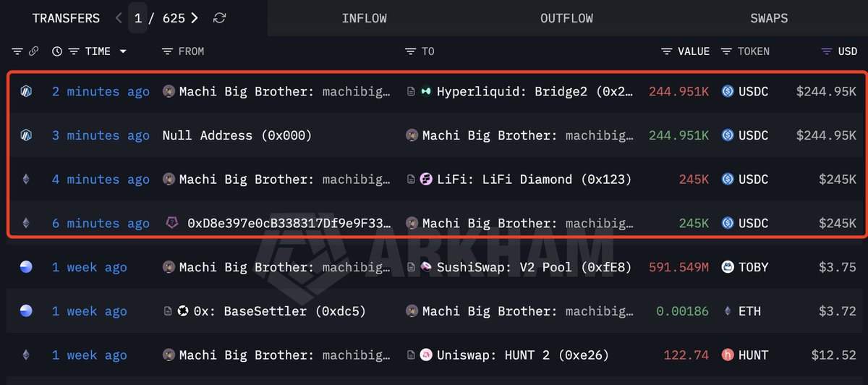
Task: Click the HUNT token icon
Action: (x=728, y=355)
